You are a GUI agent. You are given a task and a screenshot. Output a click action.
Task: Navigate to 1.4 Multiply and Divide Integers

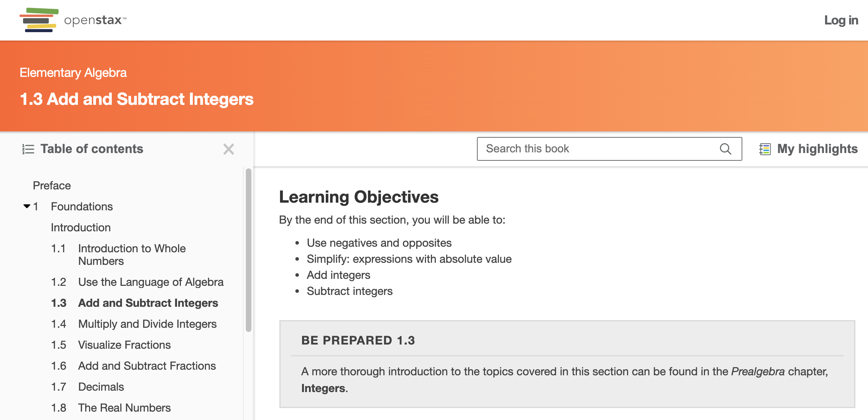point(147,324)
